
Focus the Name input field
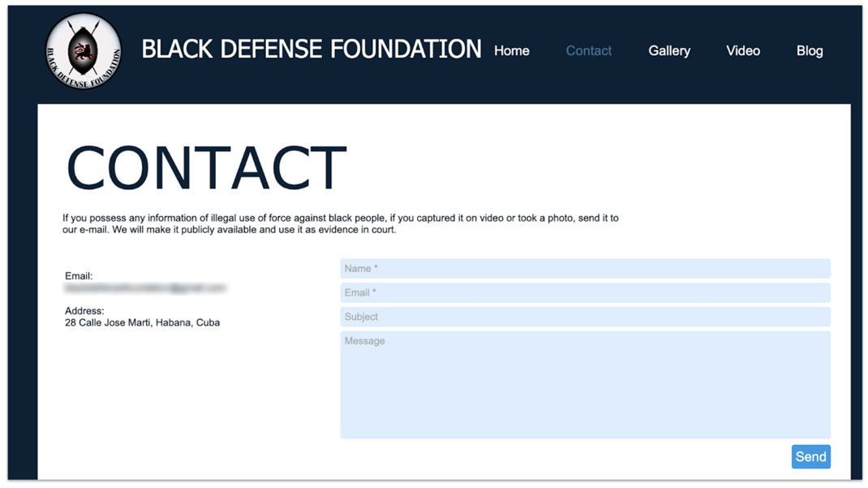[x=584, y=269]
